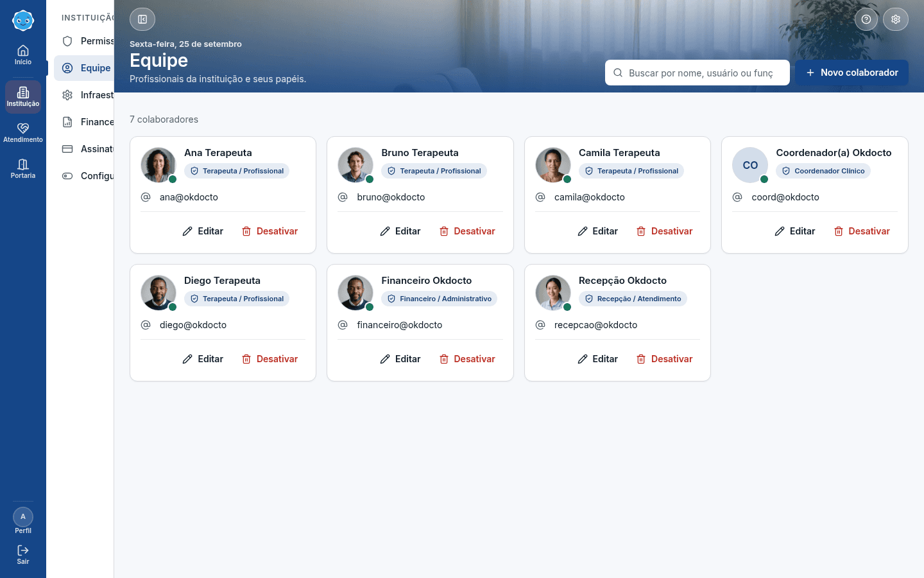Click the camila@okdocto username
924x578 pixels.
(590, 197)
